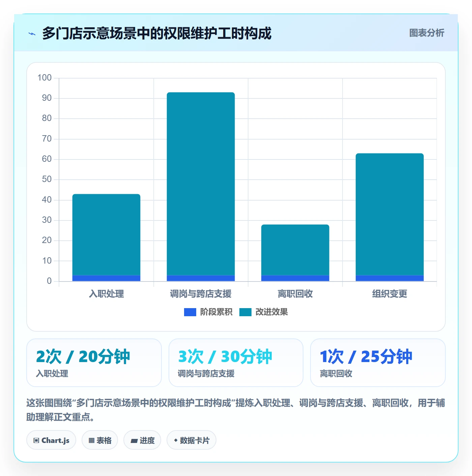Click the grid icon in 表格 chip
The width and height of the screenshot is (472, 476).
coord(91,441)
